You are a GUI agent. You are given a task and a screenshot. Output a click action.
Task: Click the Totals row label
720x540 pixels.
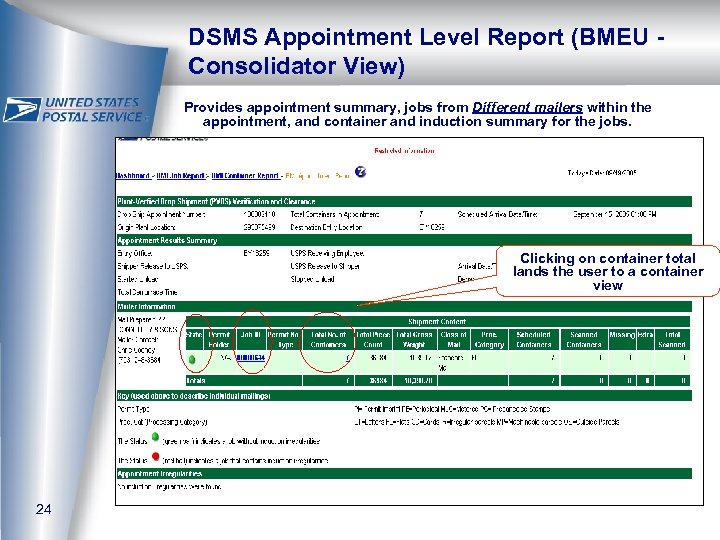196,380
